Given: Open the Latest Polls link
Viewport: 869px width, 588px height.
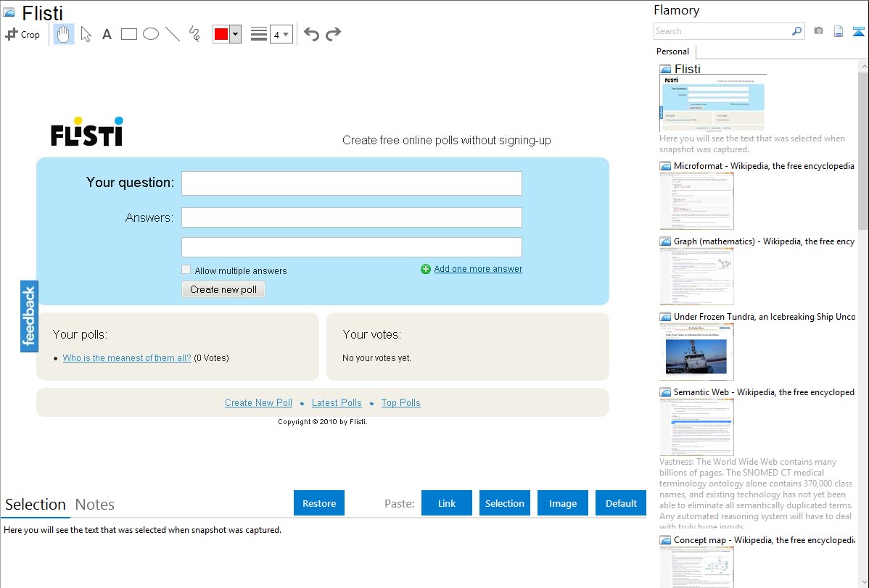Looking at the screenshot, I should point(337,403).
